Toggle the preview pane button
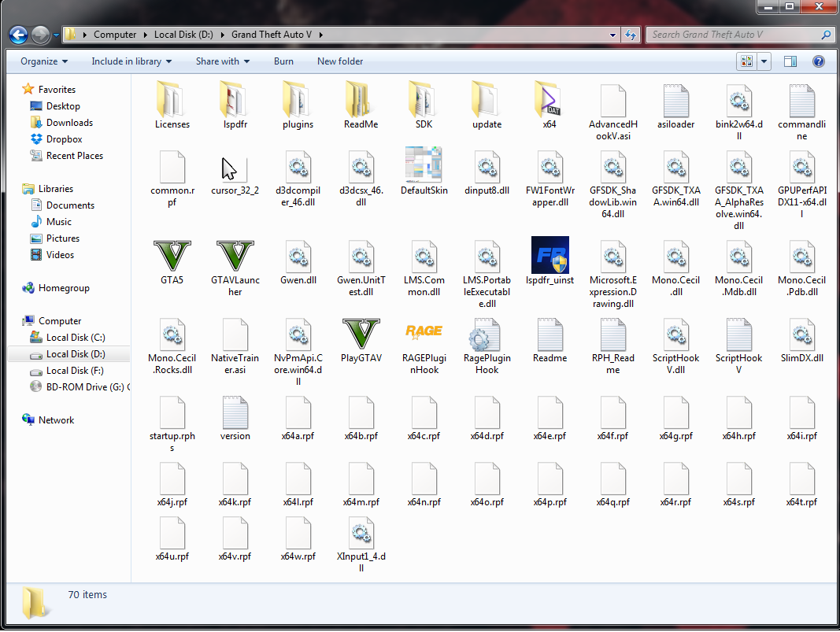This screenshot has width=840, height=632. click(790, 61)
